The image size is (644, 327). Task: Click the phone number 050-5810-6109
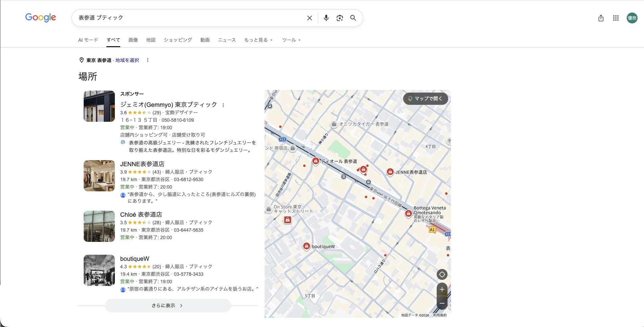click(x=178, y=120)
